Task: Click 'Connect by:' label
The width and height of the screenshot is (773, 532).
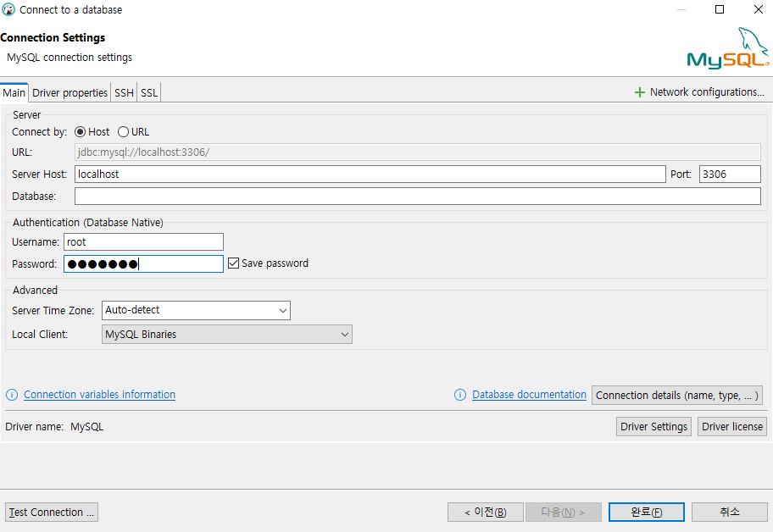Action: [x=40, y=132]
